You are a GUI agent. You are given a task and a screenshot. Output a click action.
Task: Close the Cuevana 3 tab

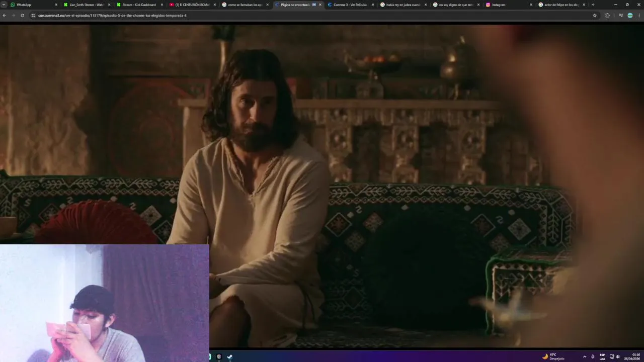tap(373, 5)
